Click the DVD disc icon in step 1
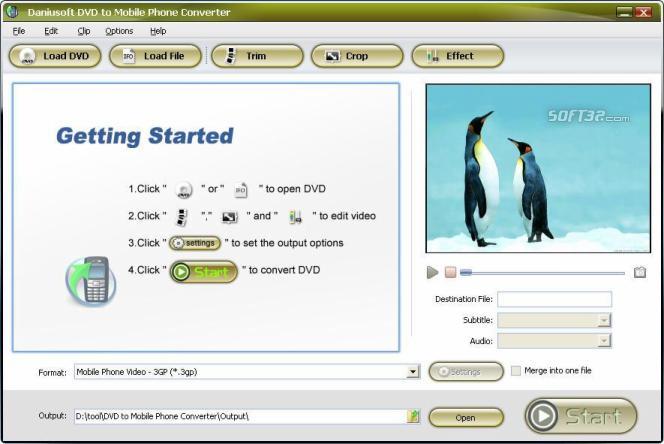Viewport: 664px width, 444px height. tap(184, 190)
